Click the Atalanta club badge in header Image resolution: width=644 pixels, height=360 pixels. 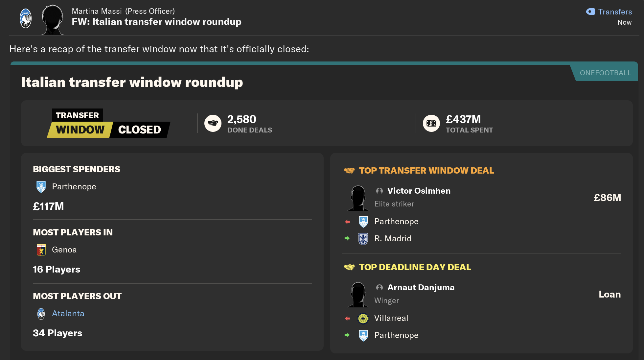pos(26,18)
